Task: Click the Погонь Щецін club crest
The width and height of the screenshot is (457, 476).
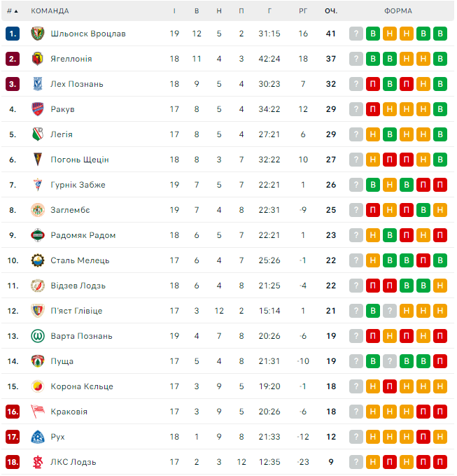Action: pyautogui.click(x=38, y=160)
